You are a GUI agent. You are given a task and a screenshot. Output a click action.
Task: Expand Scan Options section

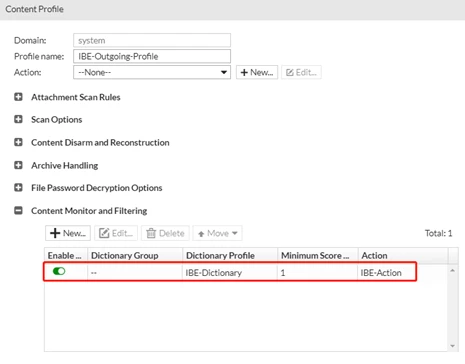coord(18,119)
